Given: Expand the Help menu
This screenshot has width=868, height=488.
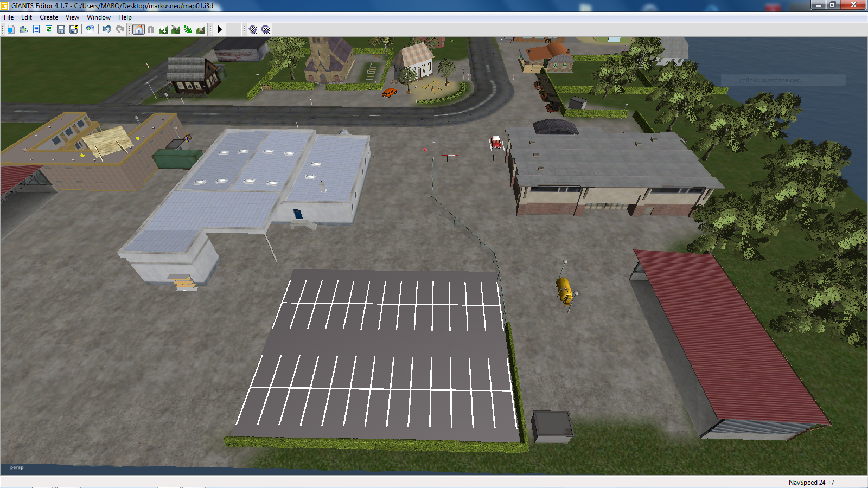Looking at the screenshot, I should pos(125,17).
